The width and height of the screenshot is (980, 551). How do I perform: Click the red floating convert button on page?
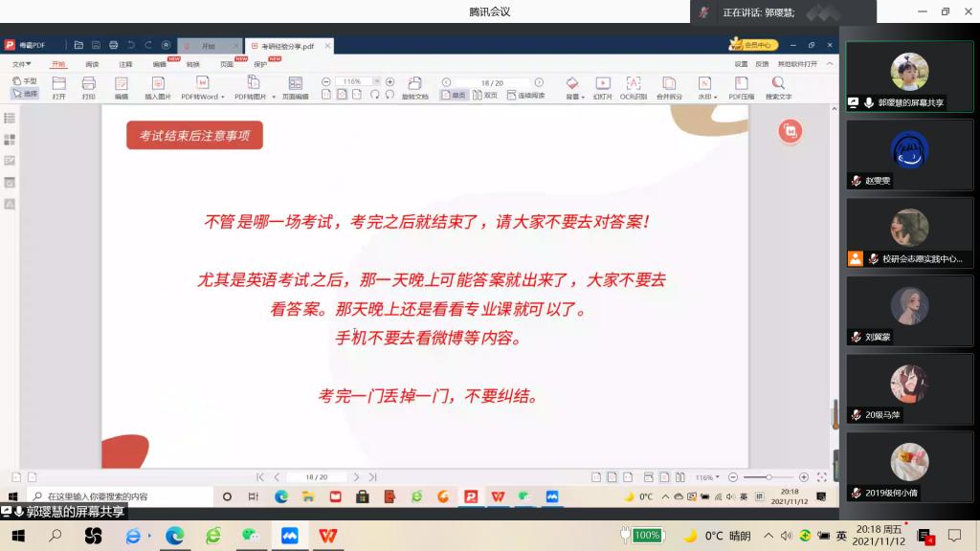790,132
